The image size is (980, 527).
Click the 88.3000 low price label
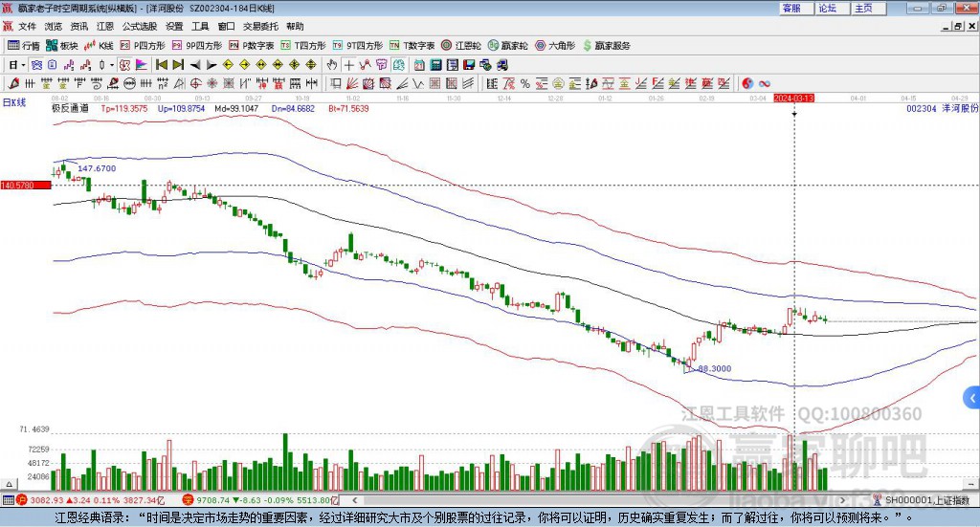point(714,368)
